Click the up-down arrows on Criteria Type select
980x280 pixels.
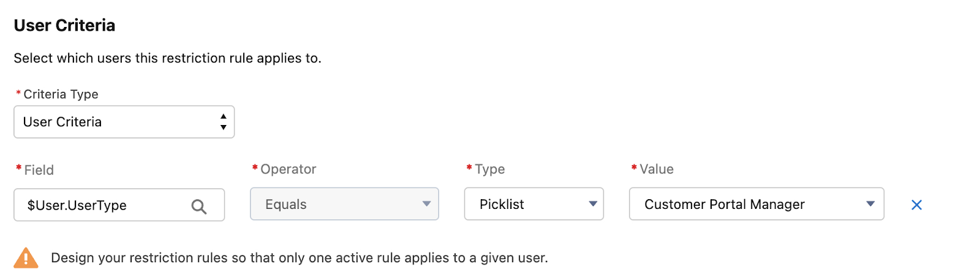point(224,122)
